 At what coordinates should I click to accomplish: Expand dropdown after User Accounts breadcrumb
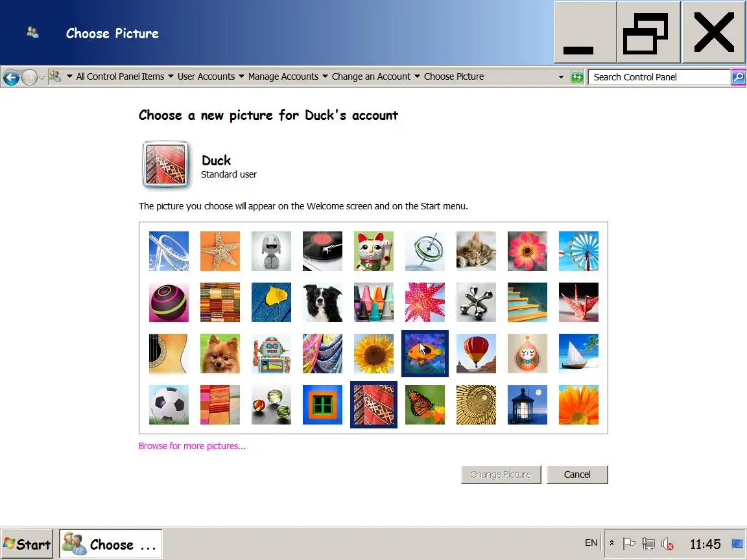(241, 76)
